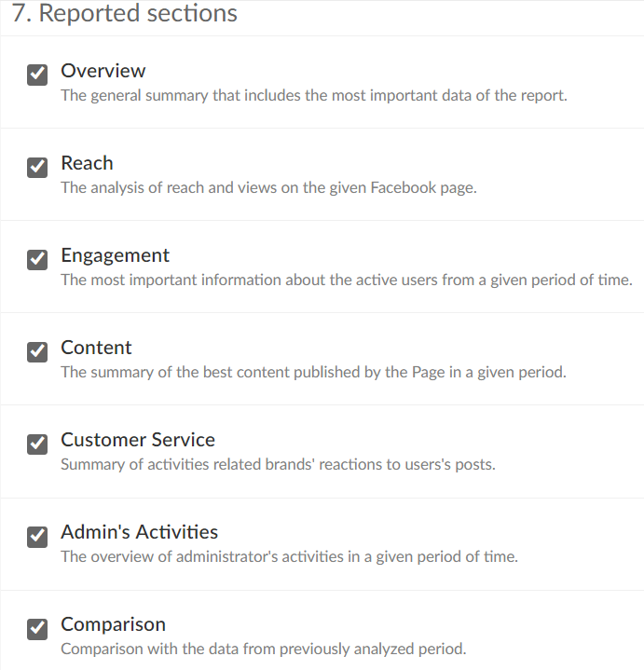This screenshot has width=644, height=670.
Task: Select the Customer Service title text
Action: [x=138, y=440]
